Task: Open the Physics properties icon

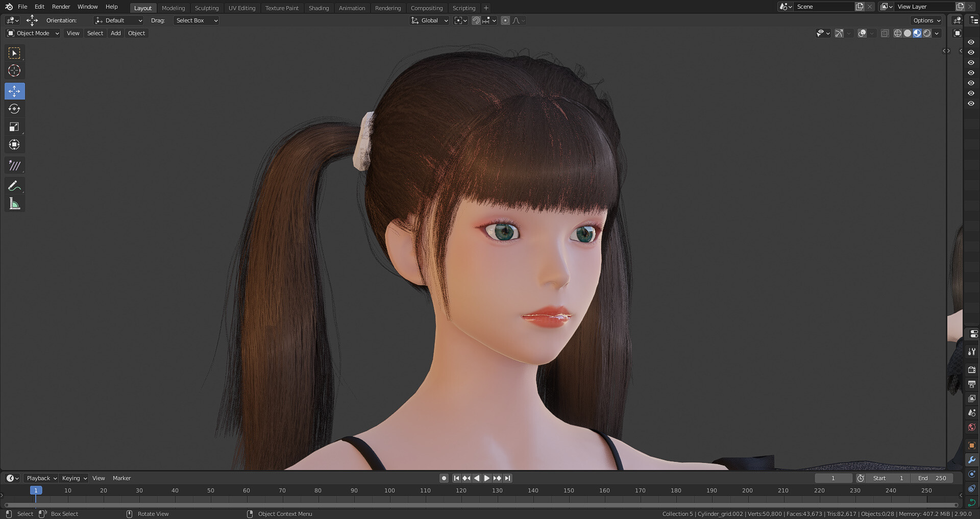Action: 971,488
